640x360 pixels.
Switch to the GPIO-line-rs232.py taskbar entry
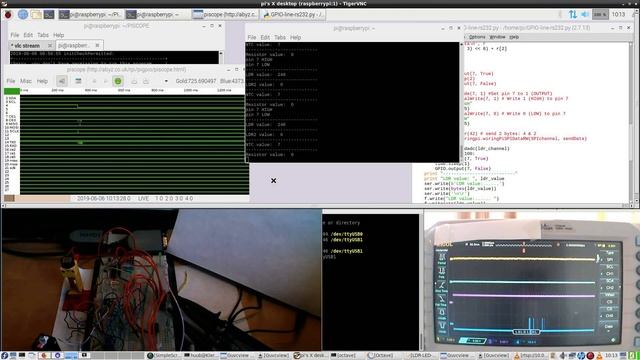pos(293,15)
